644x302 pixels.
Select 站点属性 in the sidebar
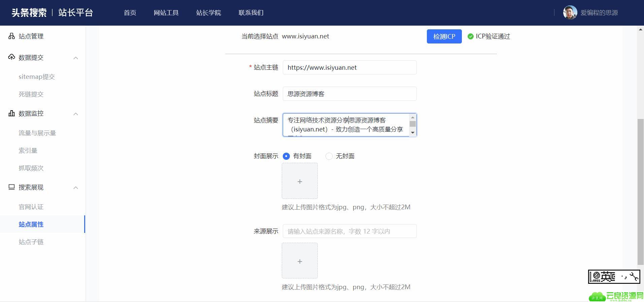coord(42,224)
